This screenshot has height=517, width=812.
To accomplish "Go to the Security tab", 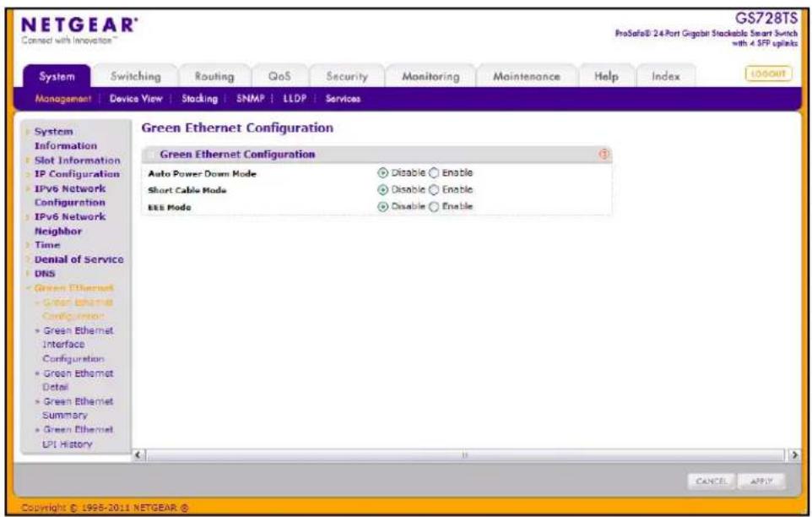I will click(x=347, y=77).
